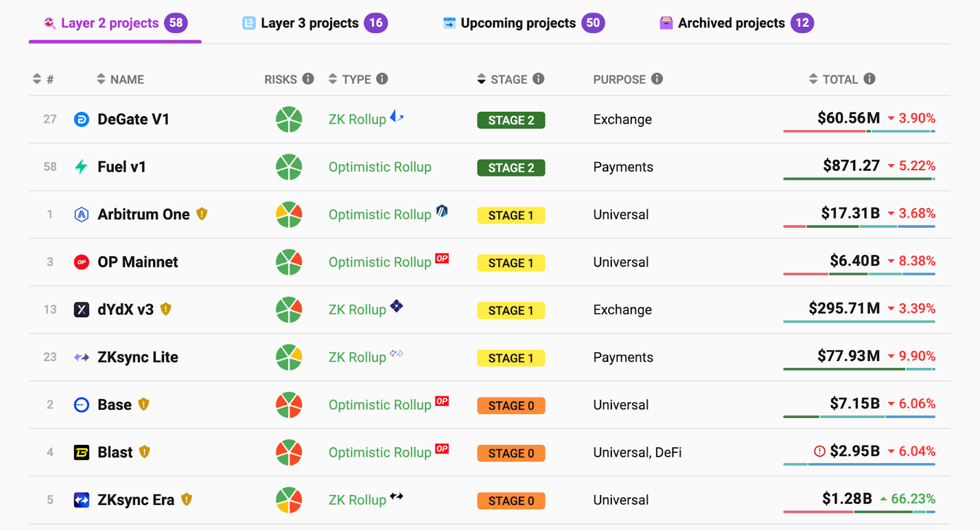Click warning shield beside dYdX v3
Viewport: 980px width, 530px height.
(x=165, y=309)
